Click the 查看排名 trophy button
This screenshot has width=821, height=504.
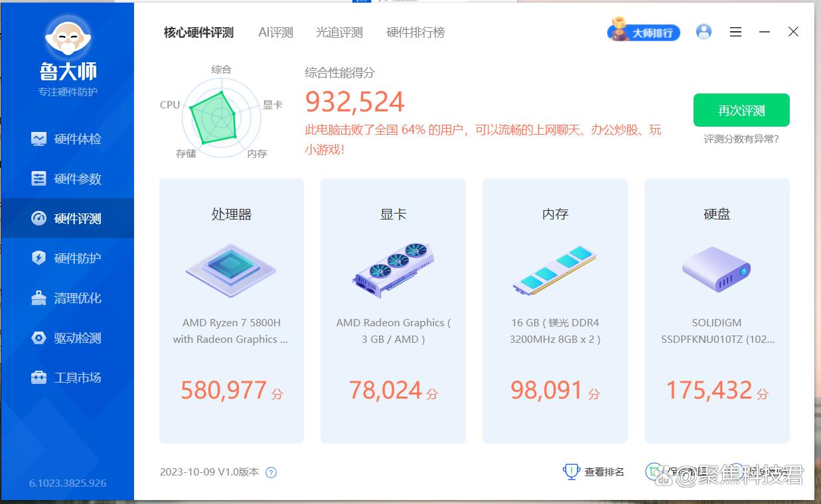point(594,472)
